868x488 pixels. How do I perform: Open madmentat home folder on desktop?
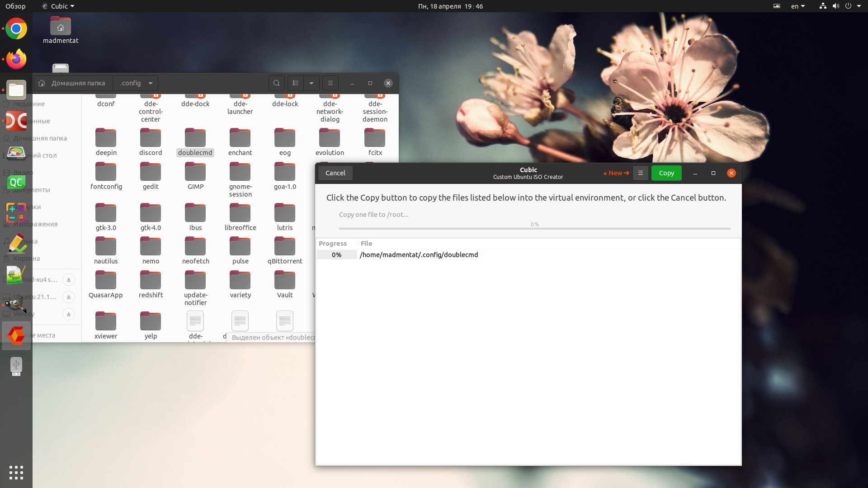pos(61,31)
